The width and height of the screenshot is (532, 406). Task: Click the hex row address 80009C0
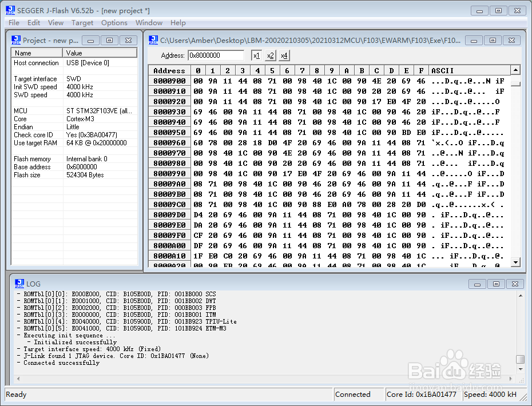pos(169,205)
